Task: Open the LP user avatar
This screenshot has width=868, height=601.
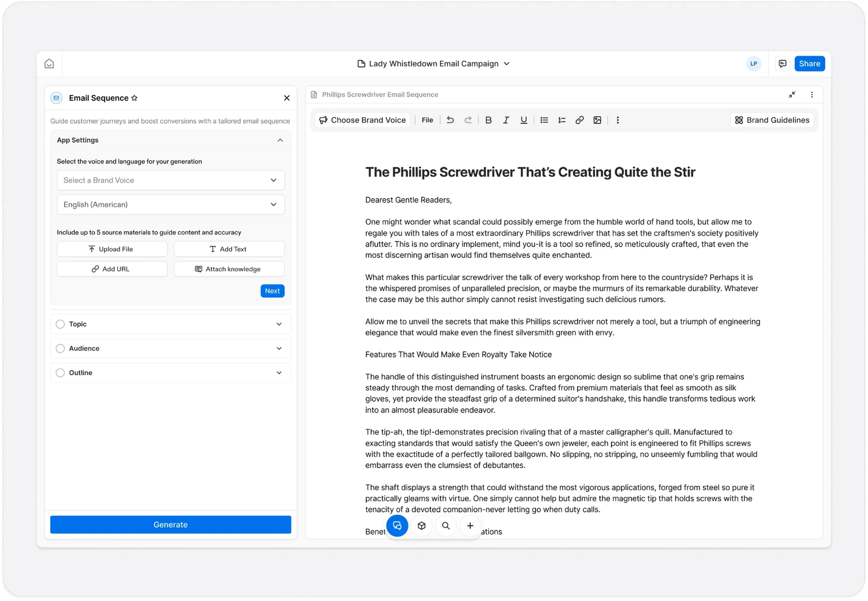Action: (754, 64)
